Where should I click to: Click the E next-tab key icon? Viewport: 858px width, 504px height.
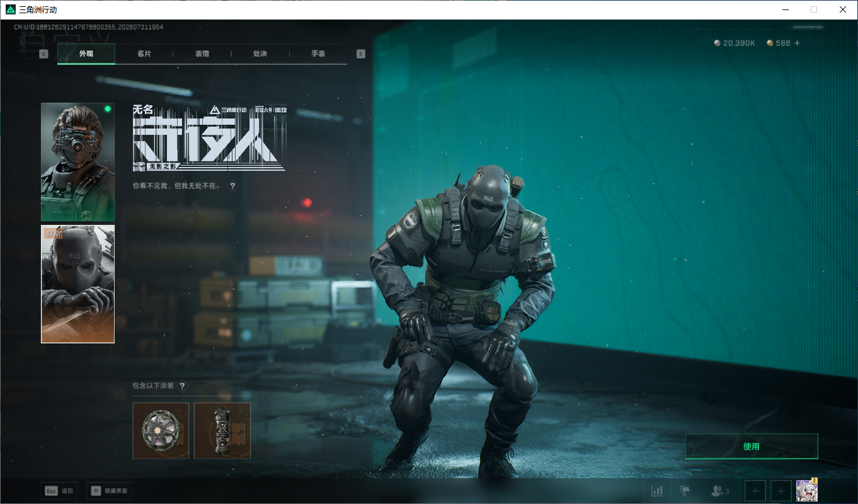(361, 54)
